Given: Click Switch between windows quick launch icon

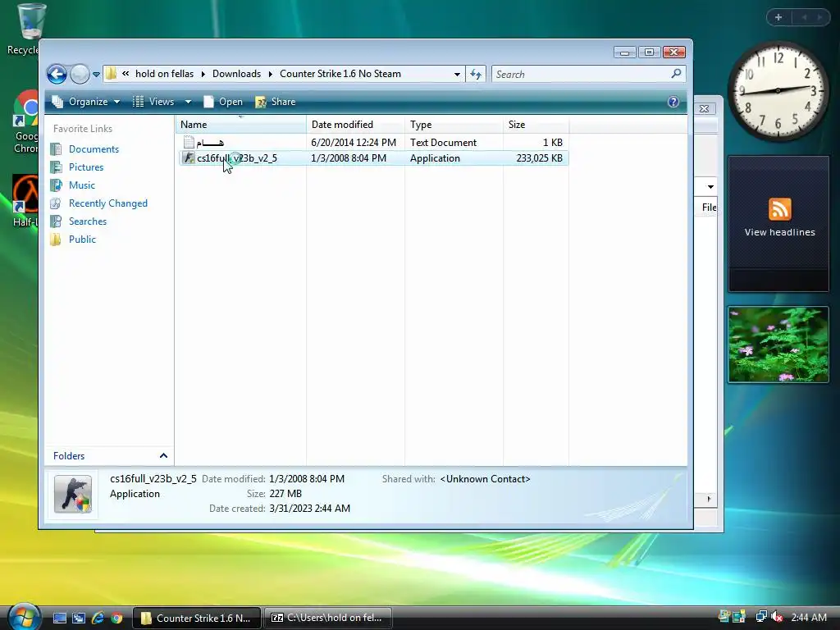Looking at the screenshot, I should [79, 619].
